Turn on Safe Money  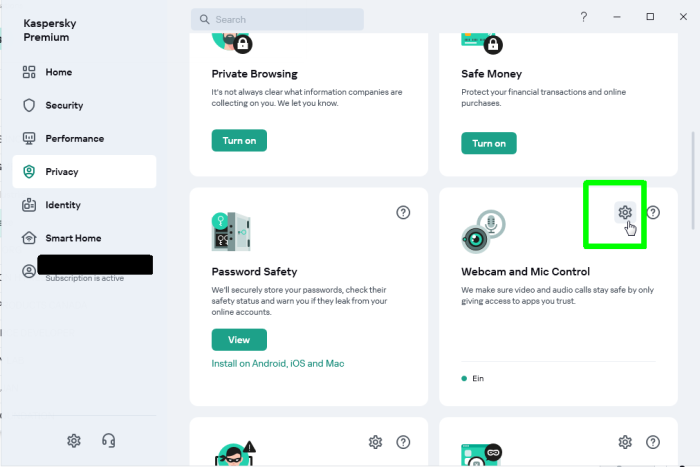[x=488, y=143]
